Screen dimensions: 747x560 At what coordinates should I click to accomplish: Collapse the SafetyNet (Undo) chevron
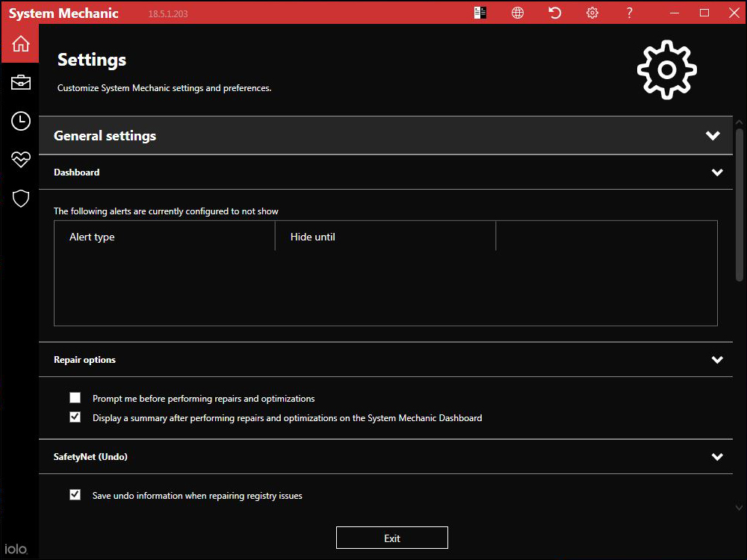coord(717,457)
